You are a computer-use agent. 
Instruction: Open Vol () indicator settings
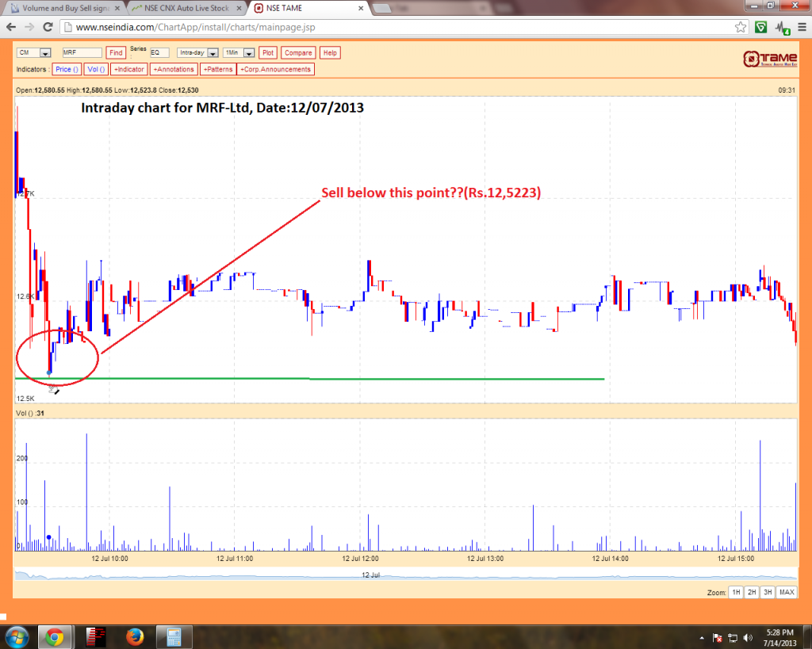pos(96,70)
